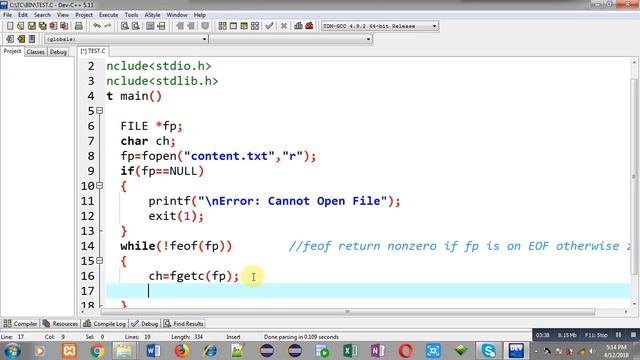The width and height of the screenshot is (640, 360).
Task: Open the Execute menu
Action: point(109,15)
